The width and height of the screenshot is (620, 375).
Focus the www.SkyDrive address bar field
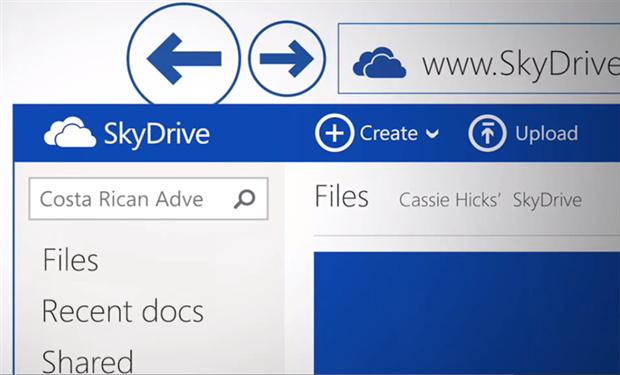479,59
